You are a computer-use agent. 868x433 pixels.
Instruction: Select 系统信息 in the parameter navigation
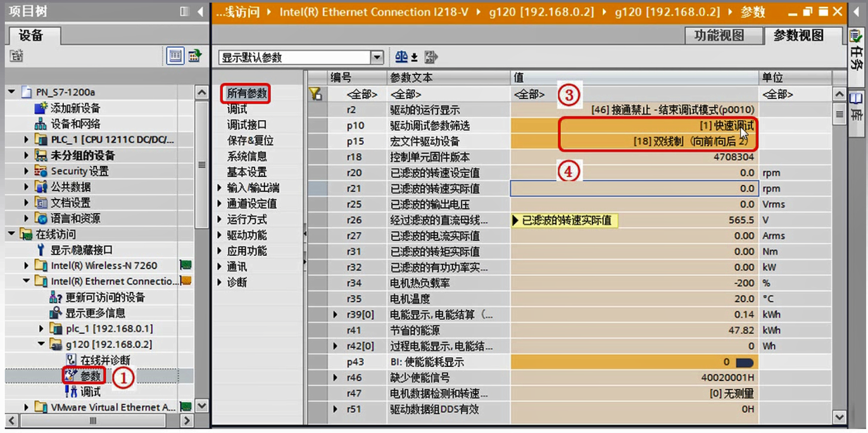pyautogui.click(x=247, y=156)
